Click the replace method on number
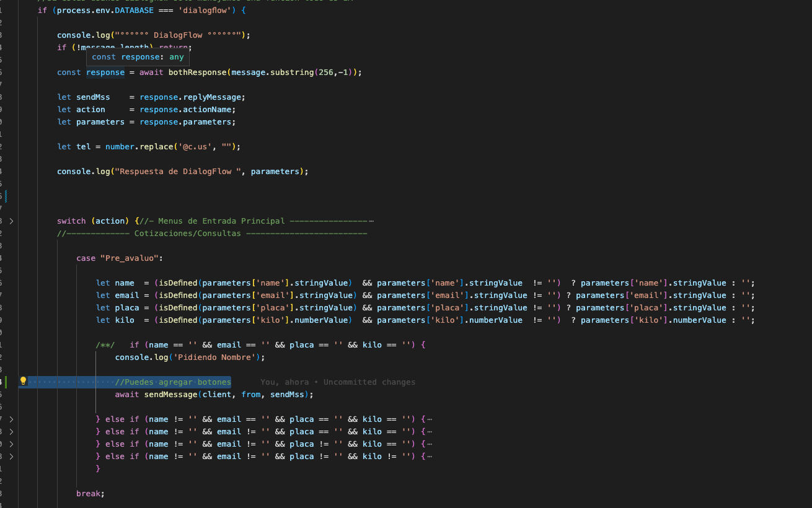Image resolution: width=812 pixels, height=508 pixels. click(x=156, y=147)
